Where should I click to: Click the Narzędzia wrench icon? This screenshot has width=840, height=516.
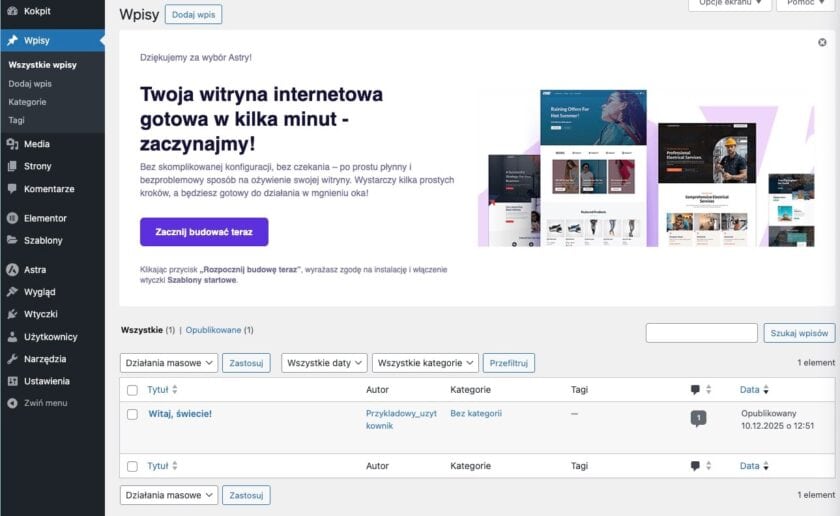pos(12,358)
